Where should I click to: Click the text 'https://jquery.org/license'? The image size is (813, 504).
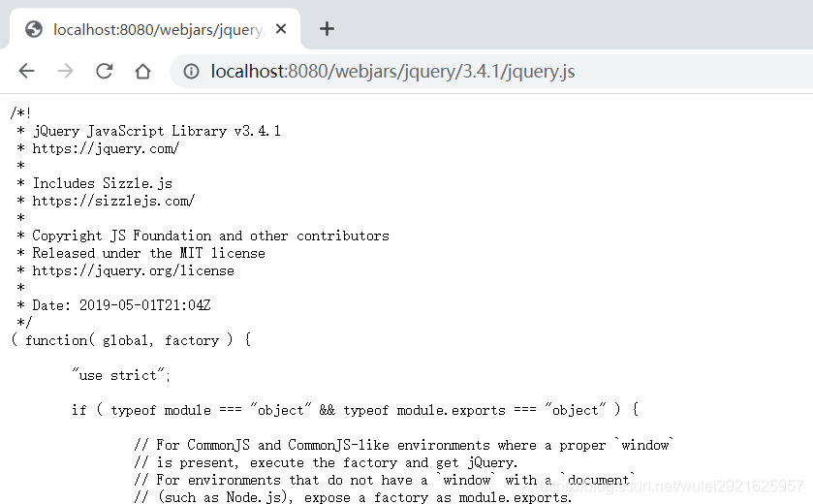(133, 270)
